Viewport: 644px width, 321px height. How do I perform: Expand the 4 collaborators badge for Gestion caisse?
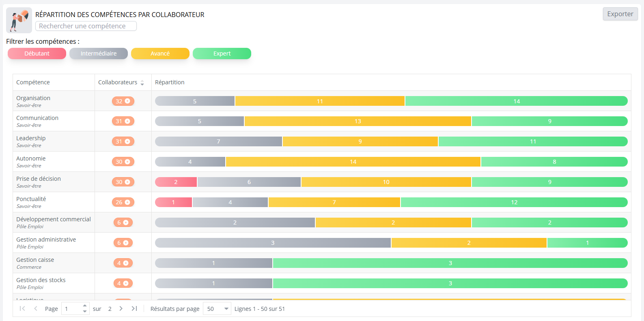123,263
